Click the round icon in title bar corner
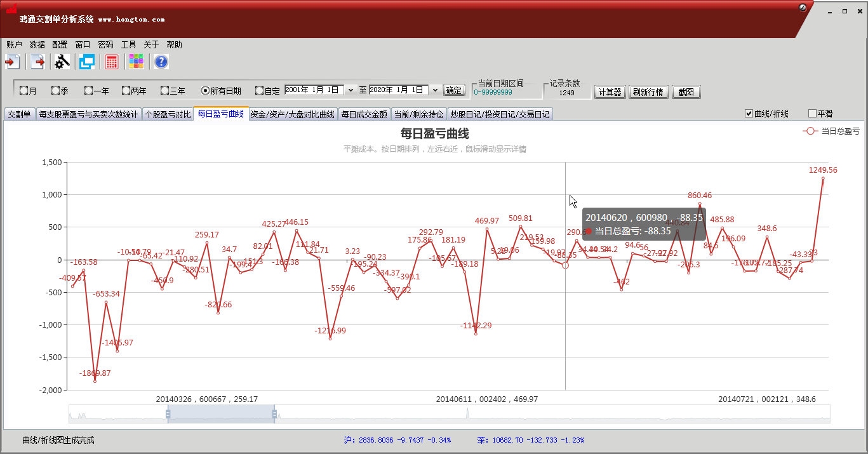 [x=803, y=8]
